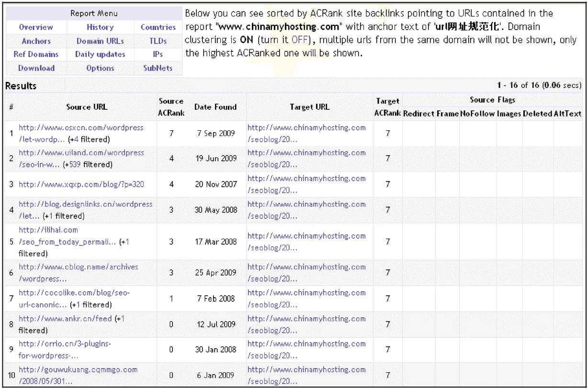
Task: Select TLDs in the Report Menu
Action: click(x=158, y=41)
